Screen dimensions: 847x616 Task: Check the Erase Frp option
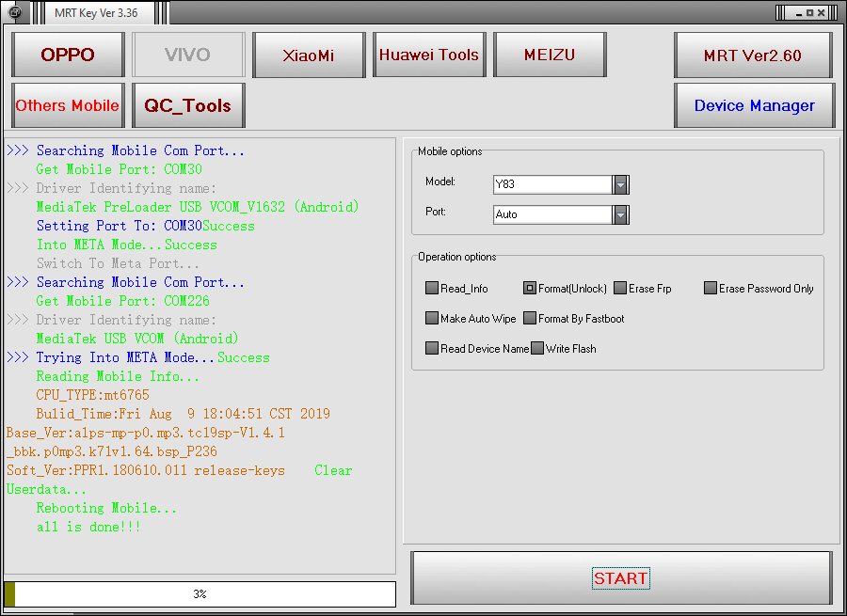click(620, 289)
